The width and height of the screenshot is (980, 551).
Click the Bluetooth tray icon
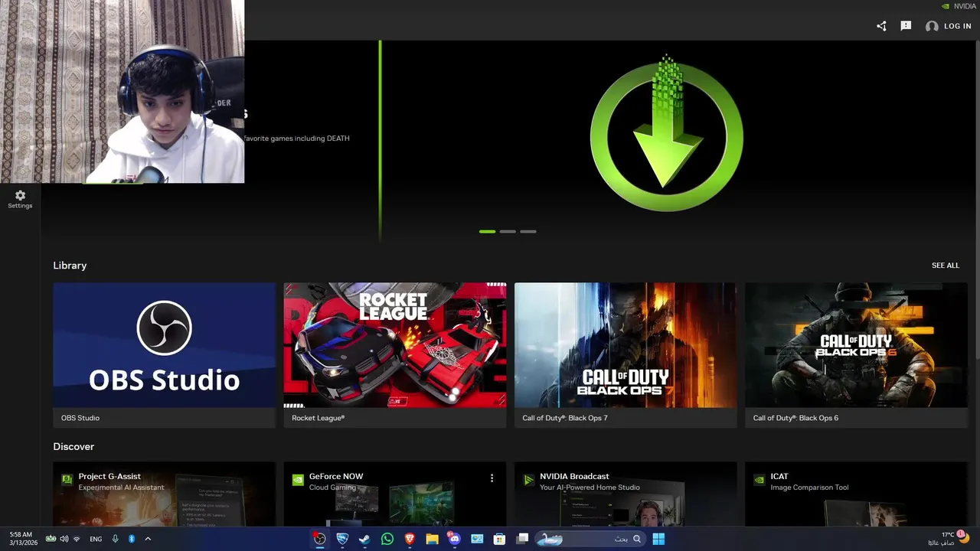point(132,539)
